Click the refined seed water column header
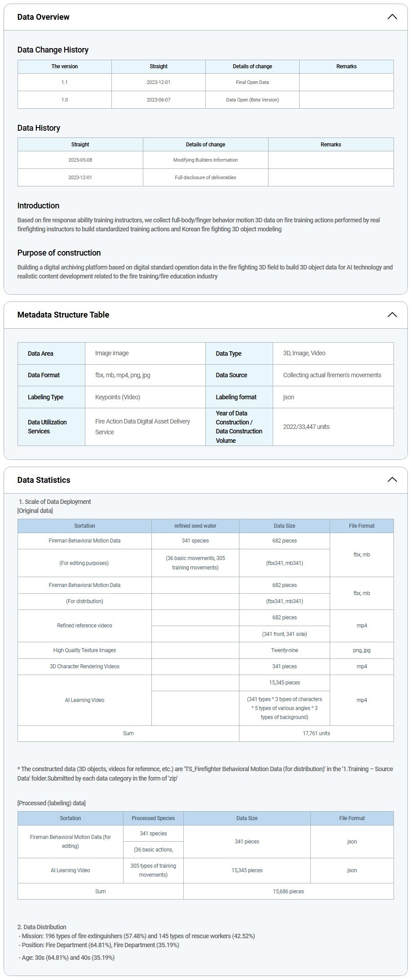411x980 pixels. point(195,526)
